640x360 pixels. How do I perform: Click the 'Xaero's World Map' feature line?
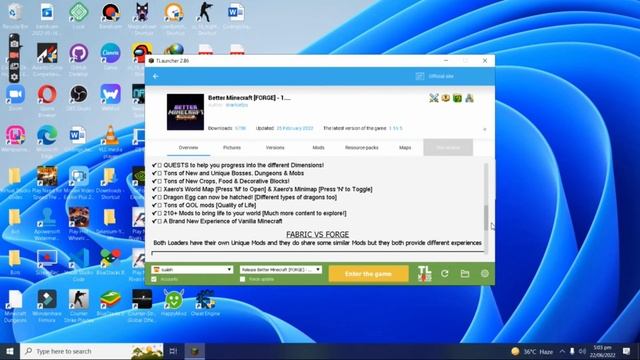262,189
